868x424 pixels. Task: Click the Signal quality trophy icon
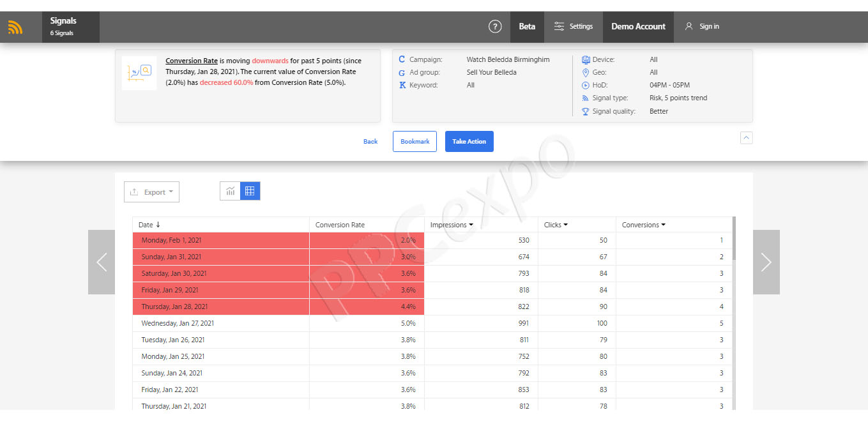point(586,112)
